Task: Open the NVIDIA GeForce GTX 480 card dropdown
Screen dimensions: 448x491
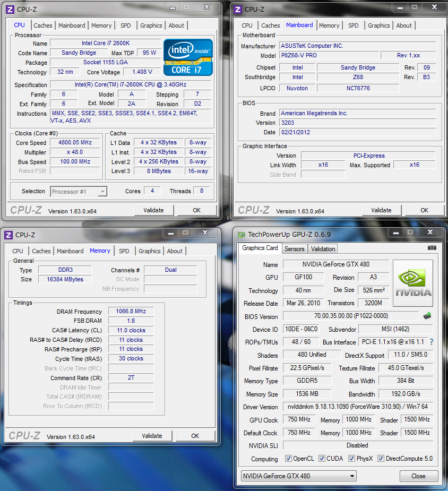Action: pyautogui.click(x=299, y=476)
